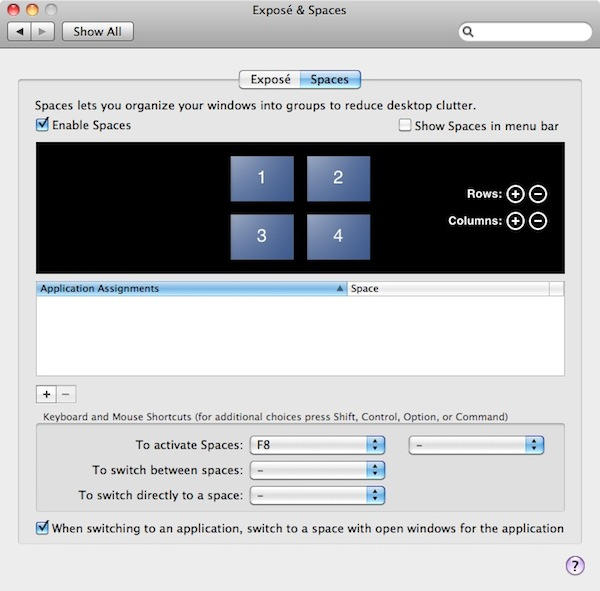This screenshot has width=600, height=591.
Task: Add an application assignment with plus button
Action: 46,394
